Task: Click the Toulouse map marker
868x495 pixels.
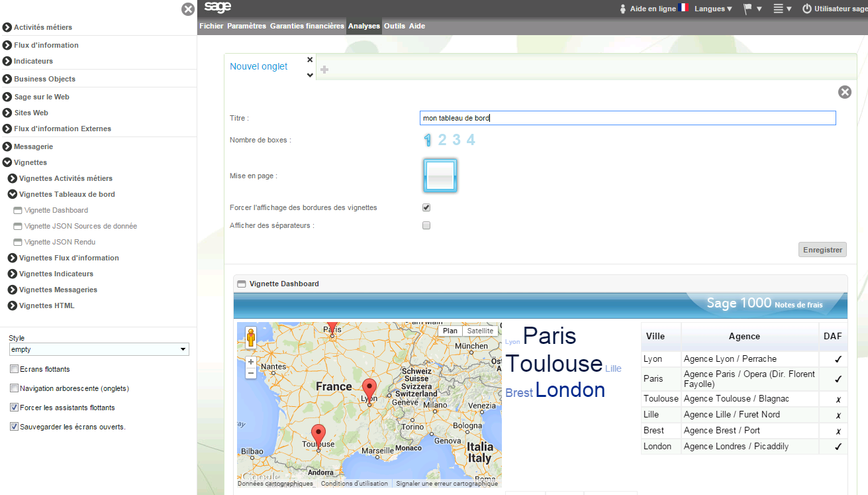Action: click(318, 437)
